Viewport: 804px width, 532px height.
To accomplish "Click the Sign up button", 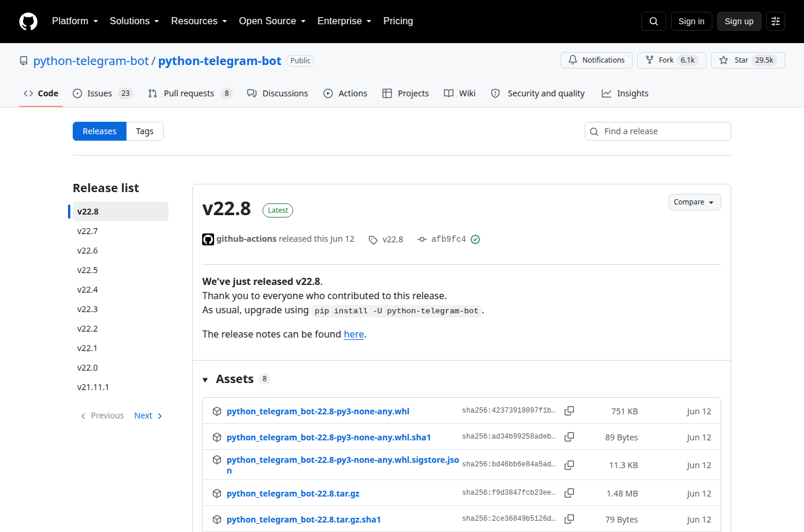I will click(x=739, y=21).
